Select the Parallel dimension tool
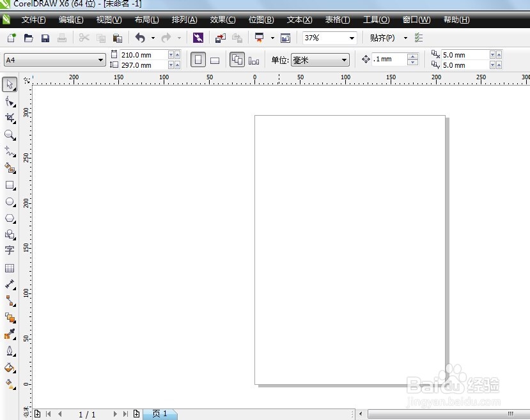This screenshot has height=420, width=530. tap(10, 284)
